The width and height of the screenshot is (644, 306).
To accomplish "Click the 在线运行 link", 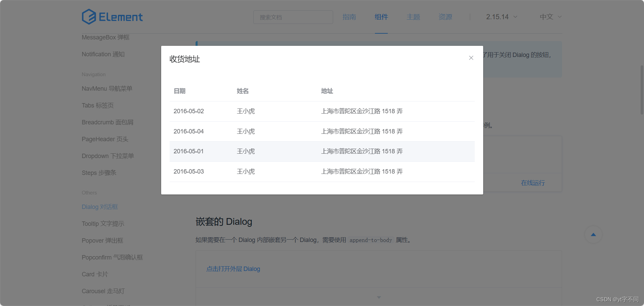I will coord(533,183).
